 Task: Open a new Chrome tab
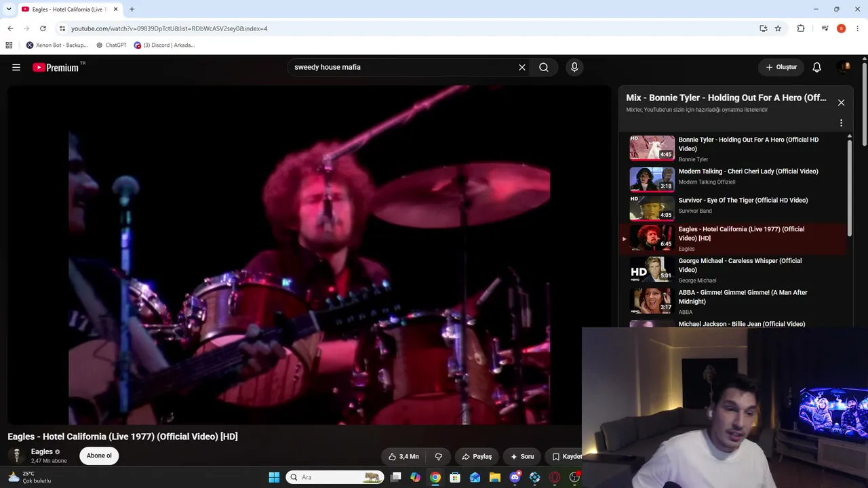pyautogui.click(x=132, y=9)
